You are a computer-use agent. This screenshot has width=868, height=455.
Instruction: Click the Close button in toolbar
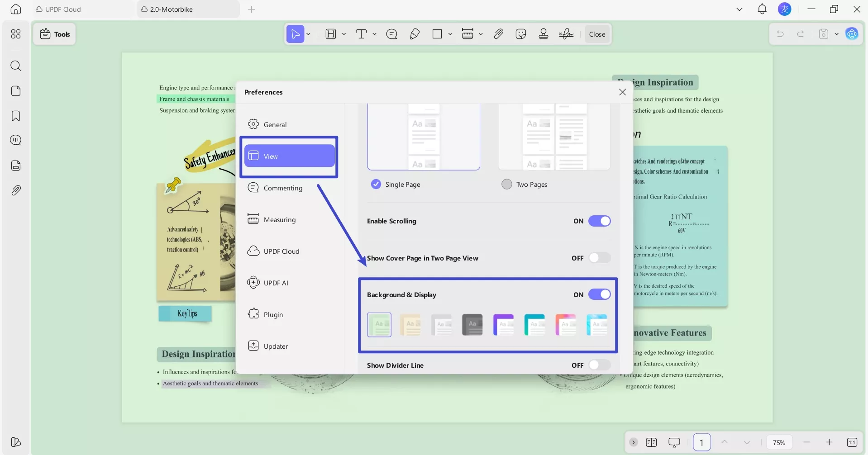pyautogui.click(x=597, y=34)
